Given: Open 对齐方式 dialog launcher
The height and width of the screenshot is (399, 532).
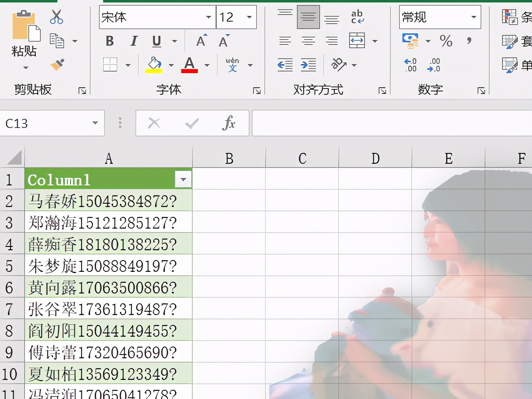Looking at the screenshot, I should coord(382,91).
